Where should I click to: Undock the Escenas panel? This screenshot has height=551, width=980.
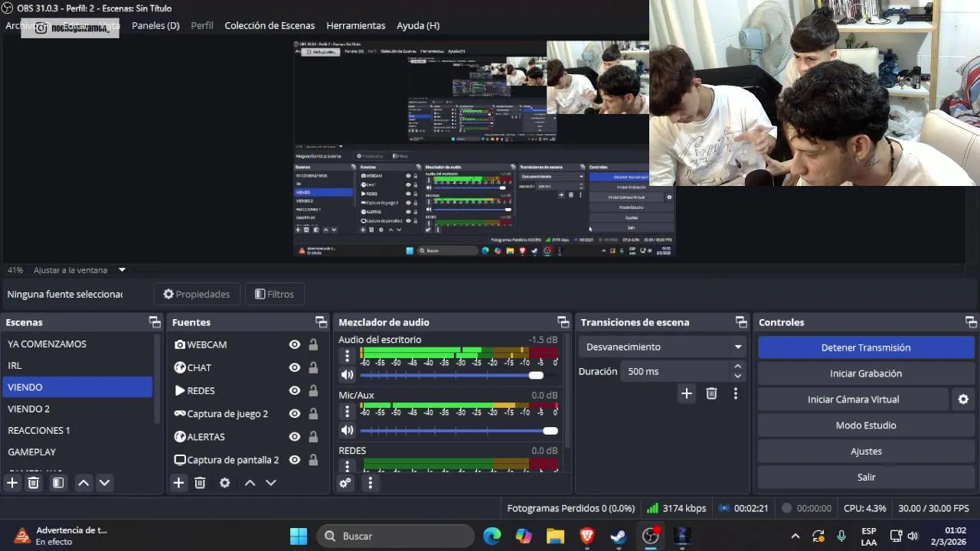pos(155,322)
